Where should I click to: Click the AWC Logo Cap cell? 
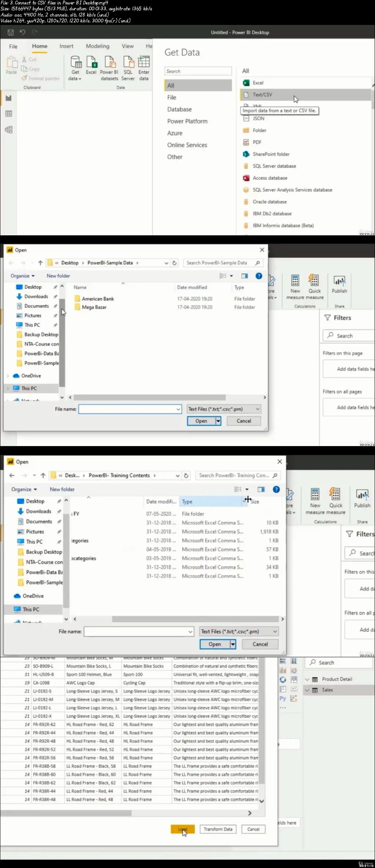pos(93,683)
